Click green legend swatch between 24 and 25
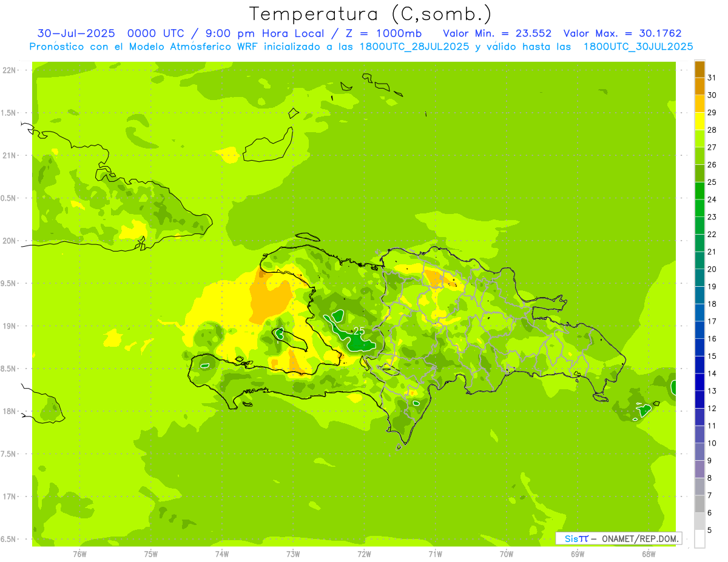728x562 pixels. coord(699,191)
